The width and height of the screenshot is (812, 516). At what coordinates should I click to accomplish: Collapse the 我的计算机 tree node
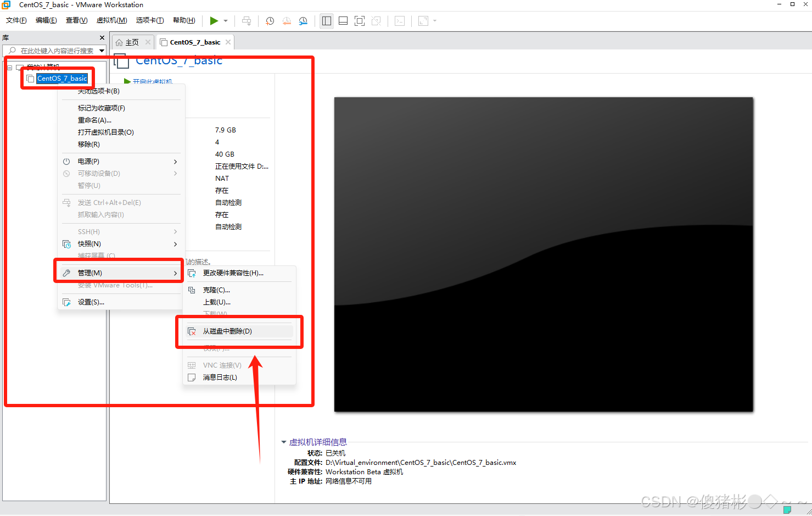click(x=9, y=68)
